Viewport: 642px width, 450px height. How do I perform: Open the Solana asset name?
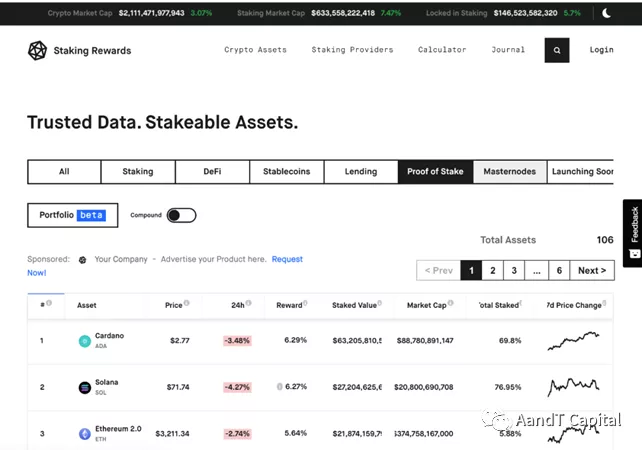click(x=106, y=382)
